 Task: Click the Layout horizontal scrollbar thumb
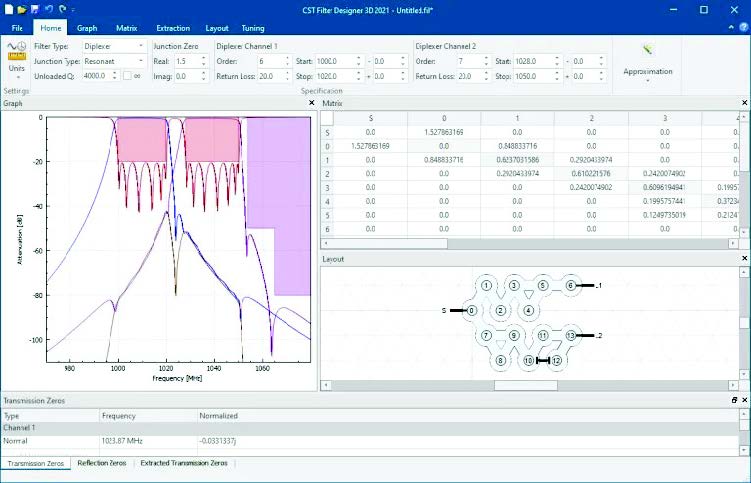pos(525,385)
